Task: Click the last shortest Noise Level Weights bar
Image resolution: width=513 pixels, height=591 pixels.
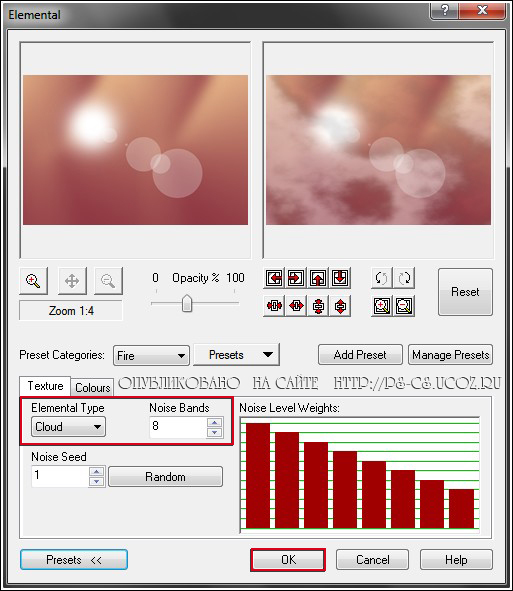Action: coord(461,509)
